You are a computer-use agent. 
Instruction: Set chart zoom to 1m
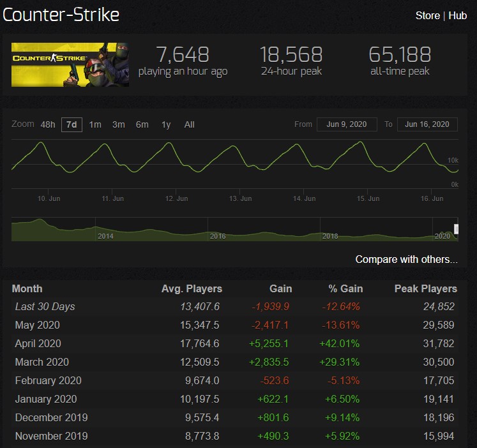pos(95,124)
